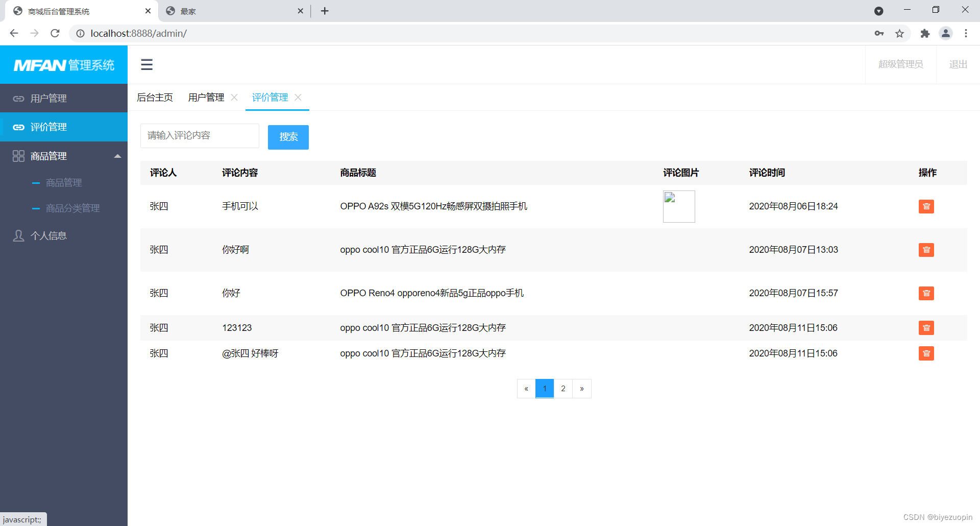Screen dimensions: 980x526
Task: Open 用户管理 in the sidebar
Action: (x=64, y=98)
